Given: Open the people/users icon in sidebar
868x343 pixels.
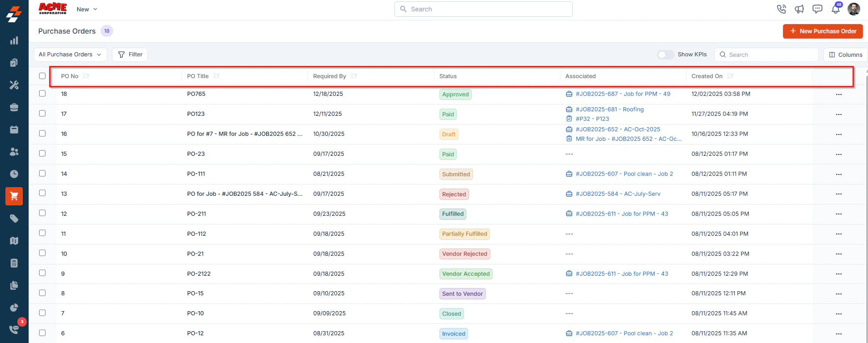Looking at the screenshot, I should tap(14, 152).
